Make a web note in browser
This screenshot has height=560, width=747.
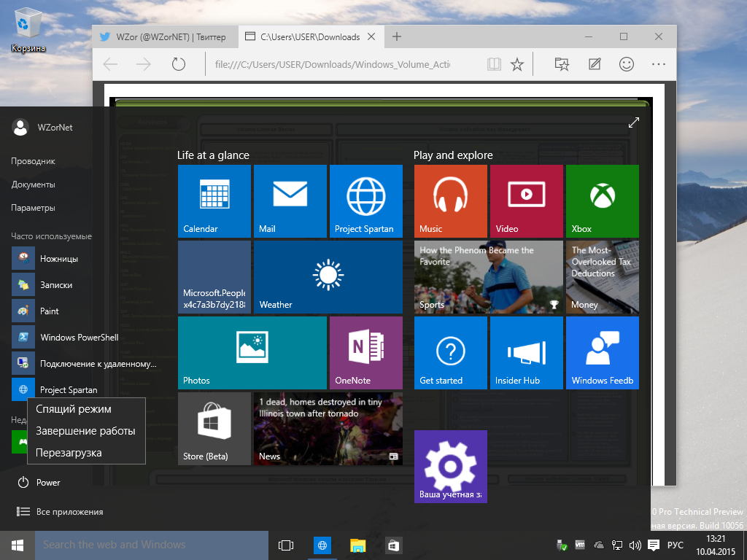point(595,64)
